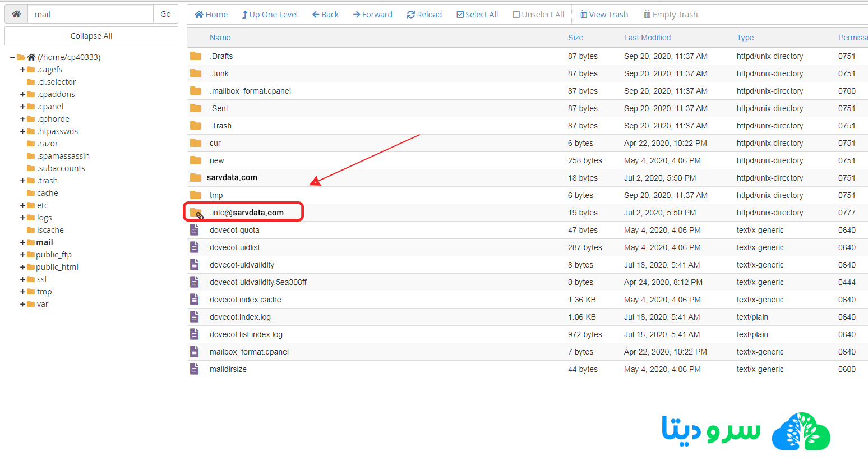Click the home icon beside the path field
Screen dimensions: 868x474
pos(16,13)
